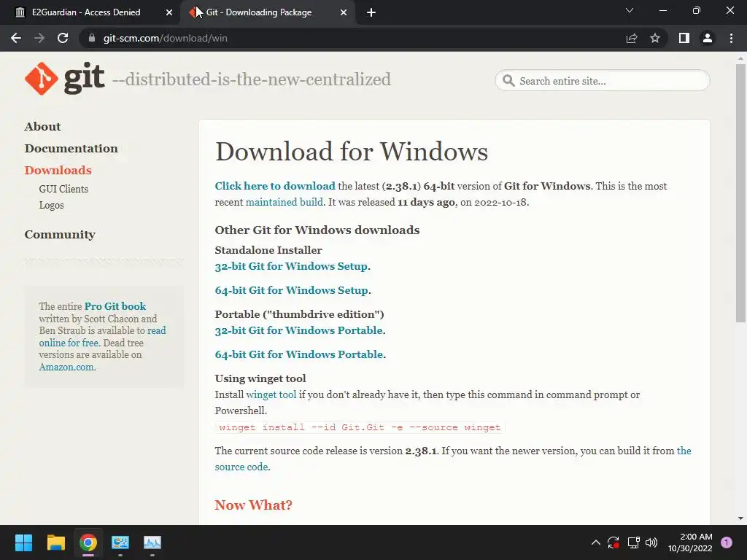Open the tab search chevron
Screen dimensions: 747x560
(630, 10)
